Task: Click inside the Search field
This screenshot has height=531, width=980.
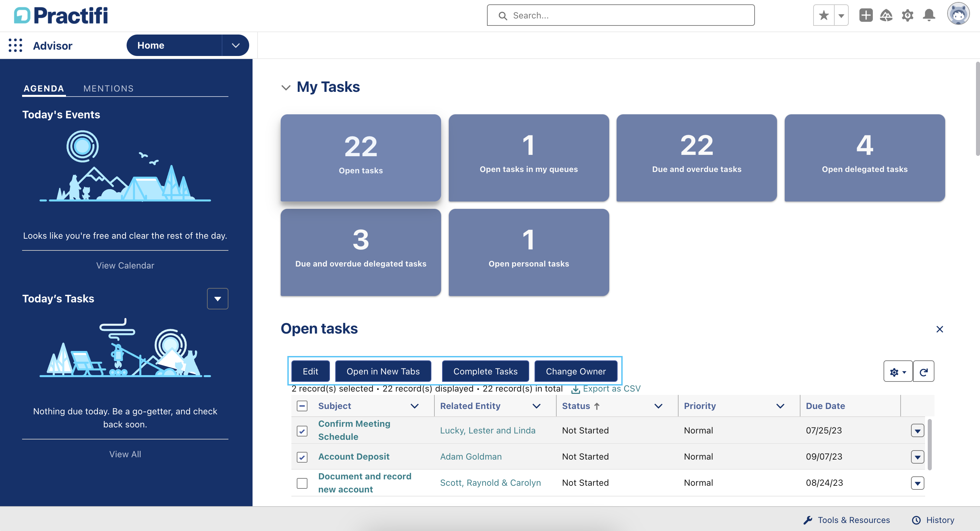Action: pyautogui.click(x=621, y=15)
